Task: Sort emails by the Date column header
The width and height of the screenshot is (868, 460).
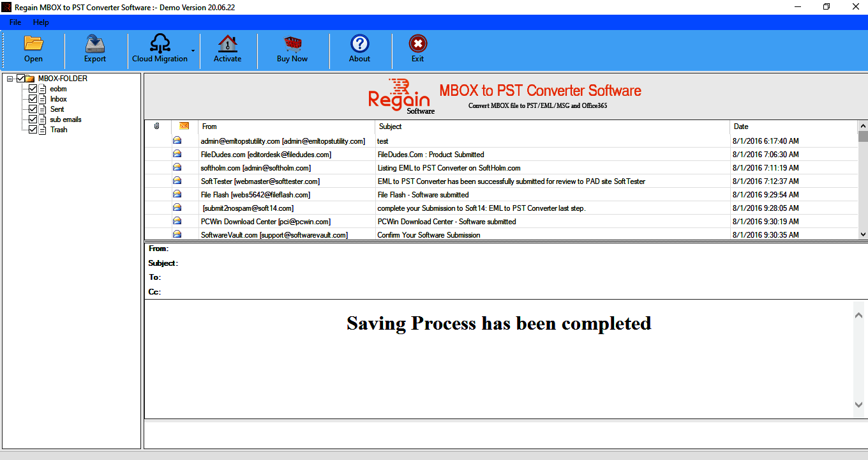Action: coord(794,126)
